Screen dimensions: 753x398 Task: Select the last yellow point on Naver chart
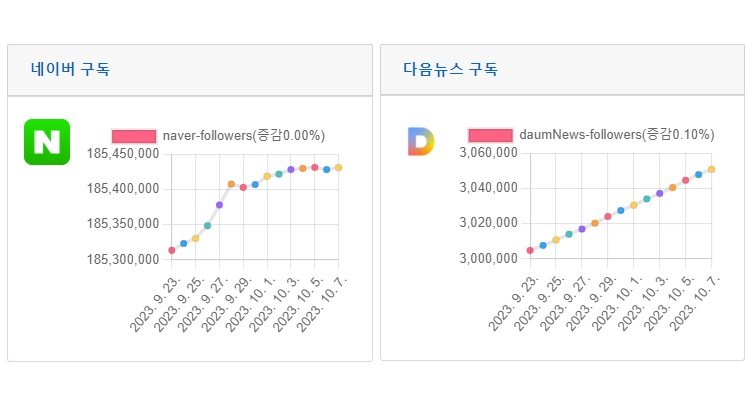(x=339, y=168)
